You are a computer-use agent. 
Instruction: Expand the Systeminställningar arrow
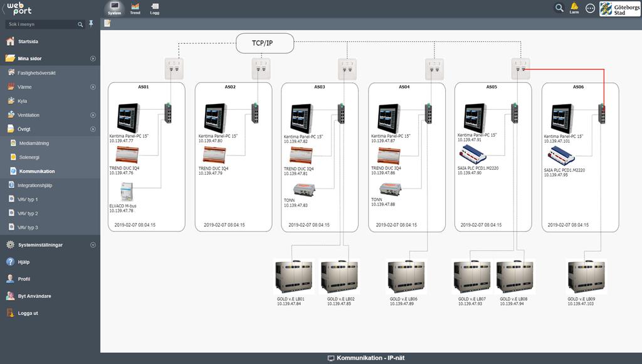93,245
